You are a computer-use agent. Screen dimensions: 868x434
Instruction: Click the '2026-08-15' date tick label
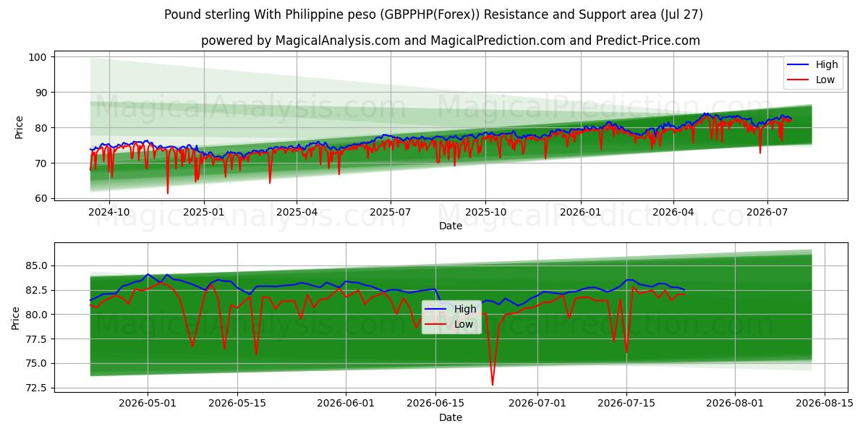click(x=825, y=402)
